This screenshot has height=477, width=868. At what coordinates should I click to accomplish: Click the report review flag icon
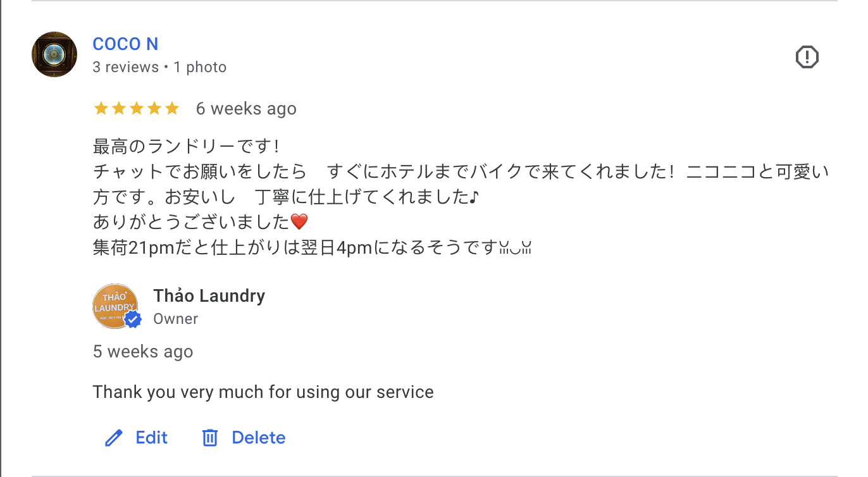[807, 57]
